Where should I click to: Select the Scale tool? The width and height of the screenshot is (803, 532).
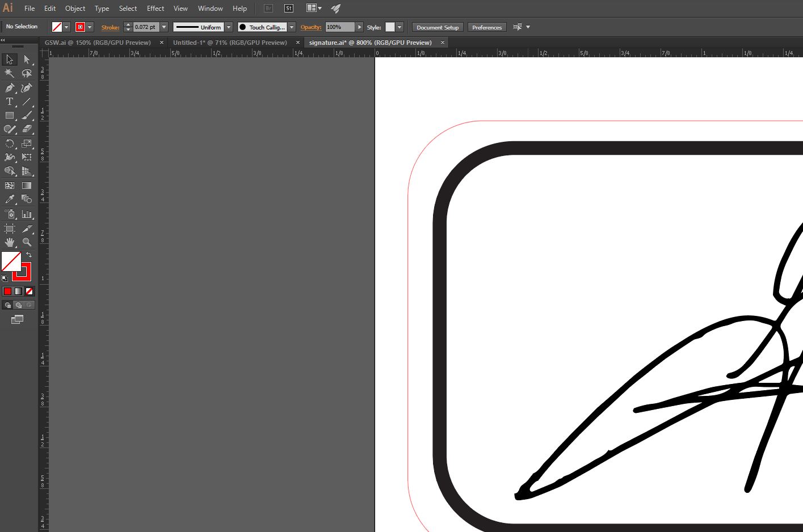[27, 143]
